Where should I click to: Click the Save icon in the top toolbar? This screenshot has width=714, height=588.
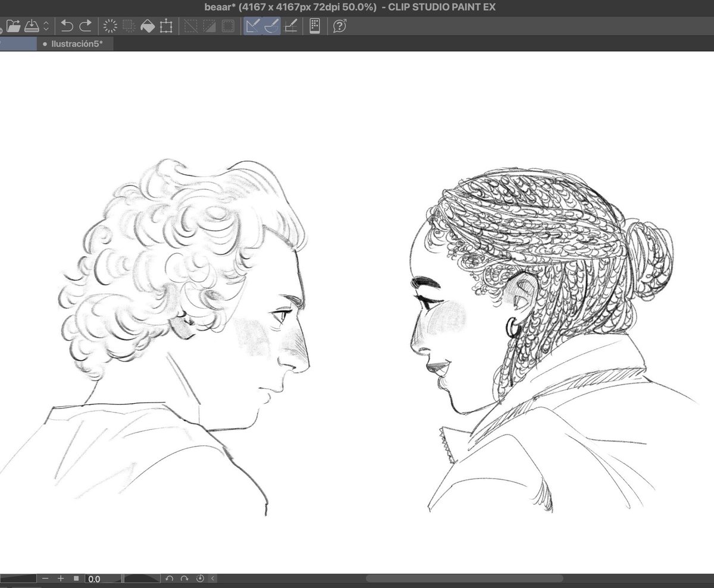[33, 26]
